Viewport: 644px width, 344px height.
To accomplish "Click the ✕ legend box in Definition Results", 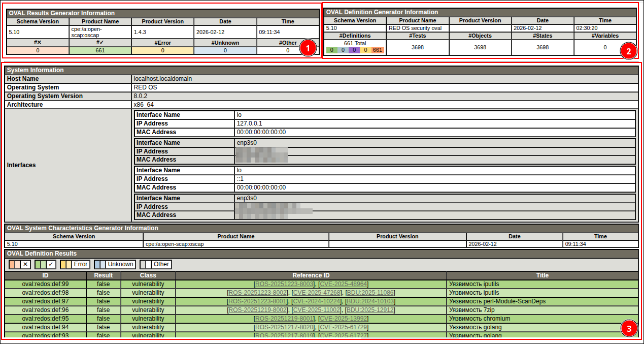I will pyautogui.click(x=20, y=264).
